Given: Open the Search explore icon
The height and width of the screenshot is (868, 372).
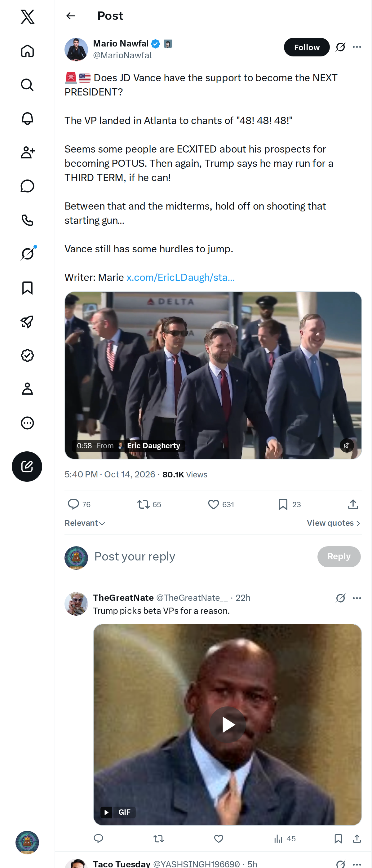Looking at the screenshot, I should click(x=27, y=85).
